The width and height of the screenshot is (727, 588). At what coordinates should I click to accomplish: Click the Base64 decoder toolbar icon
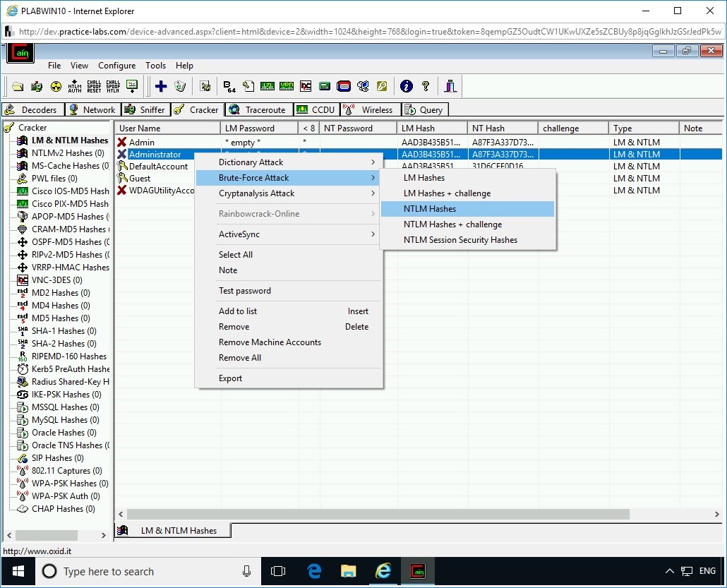(229, 86)
